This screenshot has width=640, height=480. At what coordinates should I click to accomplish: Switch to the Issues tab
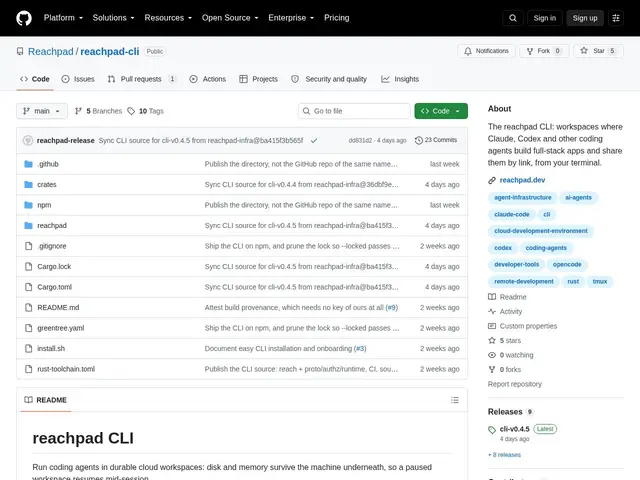(78, 79)
